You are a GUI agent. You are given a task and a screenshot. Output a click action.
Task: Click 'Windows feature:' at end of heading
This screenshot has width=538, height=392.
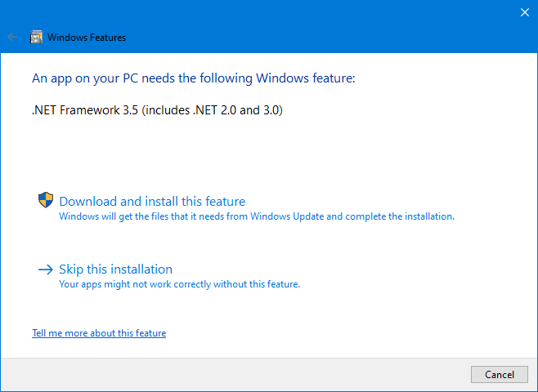pos(305,78)
